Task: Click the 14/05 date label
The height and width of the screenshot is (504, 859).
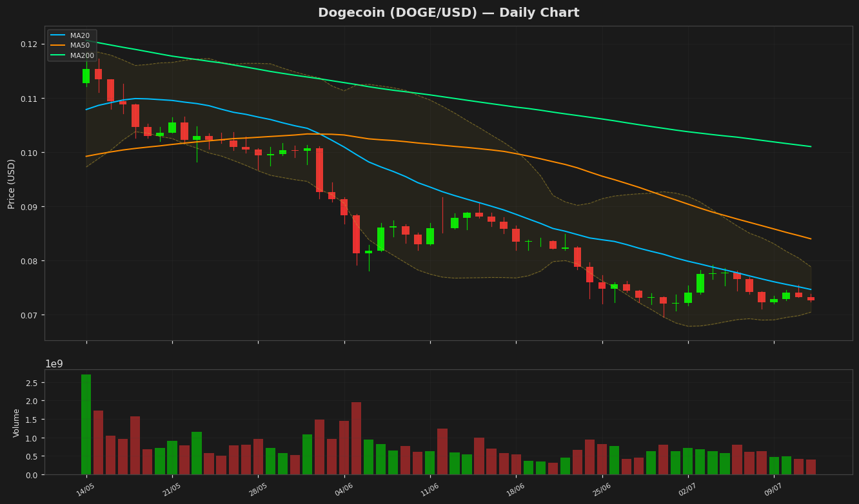Action: [86, 490]
